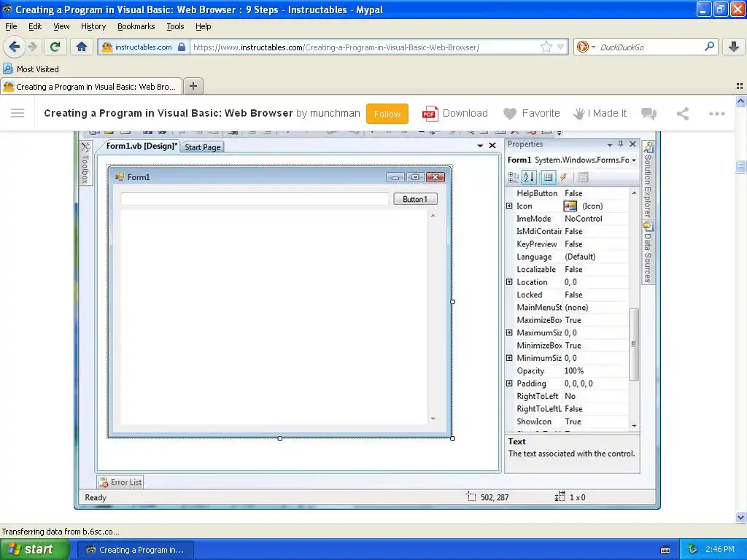Image resolution: width=747 pixels, height=560 pixels.
Task: Expand the Padding property row
Action: pos(509,383)
